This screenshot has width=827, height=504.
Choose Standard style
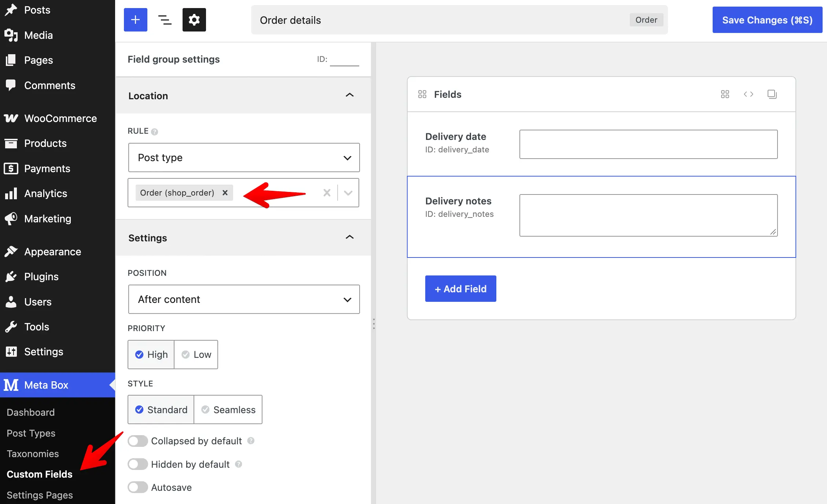[161, 409]
